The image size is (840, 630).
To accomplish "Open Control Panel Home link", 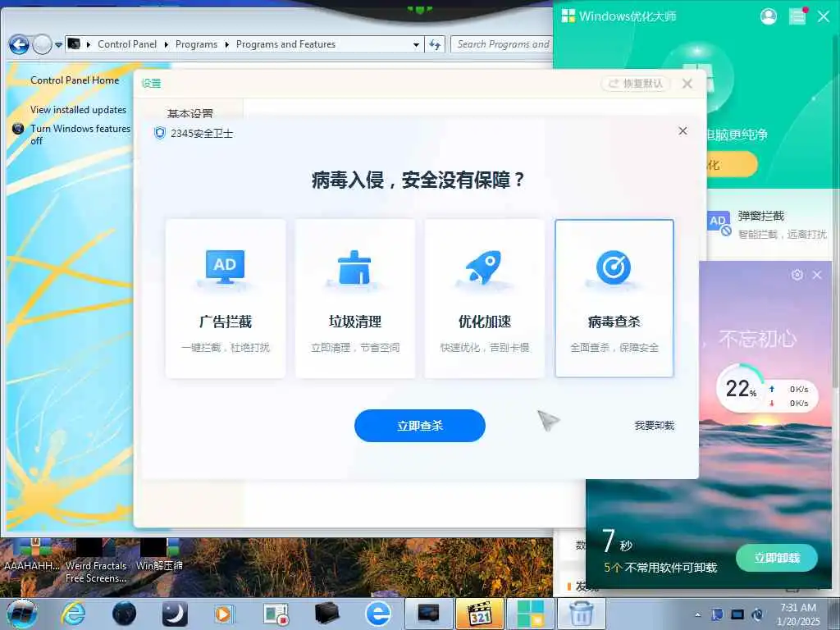I will (x=75, y=80).
